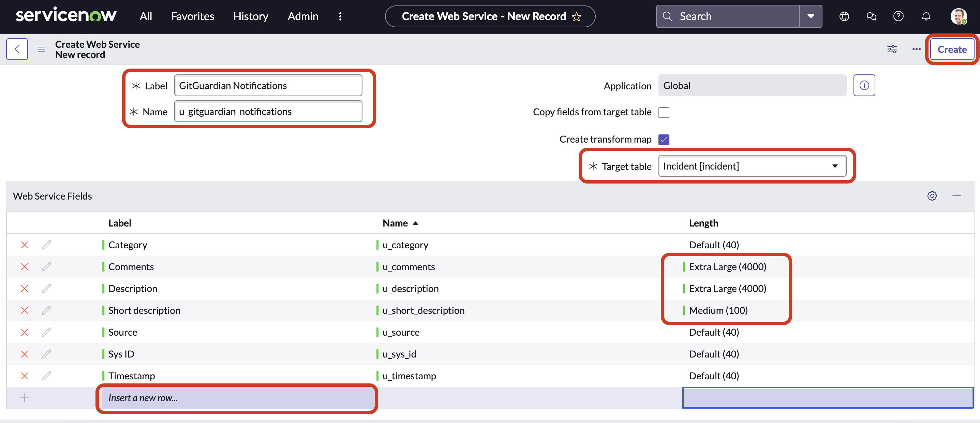Image resolution: width=980 pixels, height=423 pixels.
Task: Toggle the Create transform map checkbox
Action: [664, 139]
